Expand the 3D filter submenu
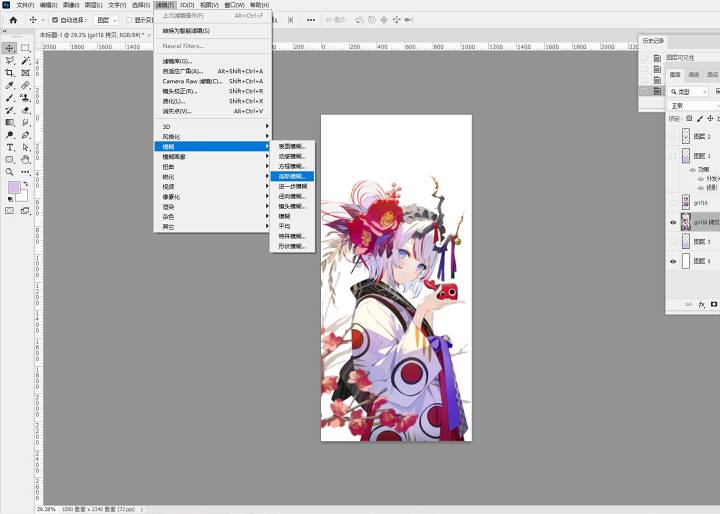Image resolution: width=720 pixels, height=514 pixels. click(x=213, y=127)
